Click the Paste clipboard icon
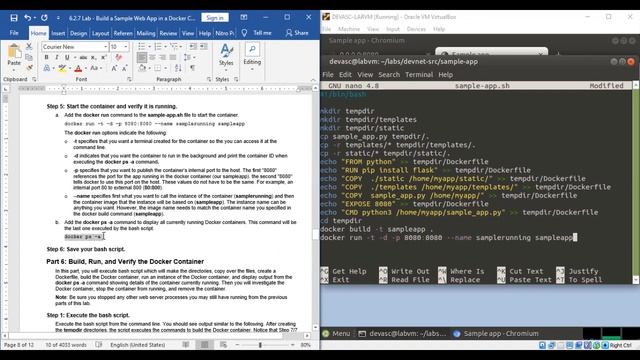 pyautogui.click(x=14, y=52)
